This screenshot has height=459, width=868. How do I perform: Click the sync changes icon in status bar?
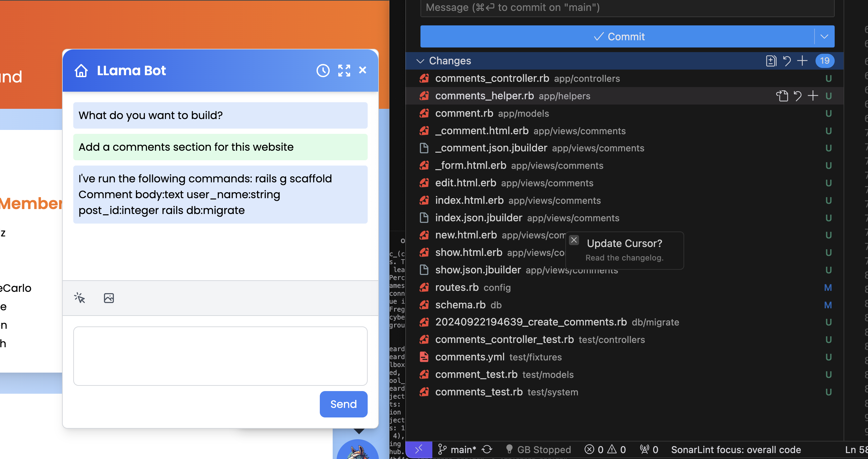(487, 449)
